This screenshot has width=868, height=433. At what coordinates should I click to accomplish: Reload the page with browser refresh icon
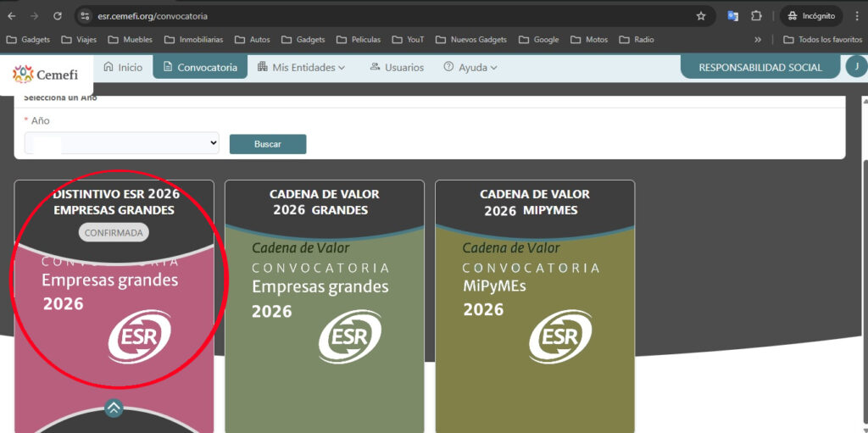coord(58,16)
